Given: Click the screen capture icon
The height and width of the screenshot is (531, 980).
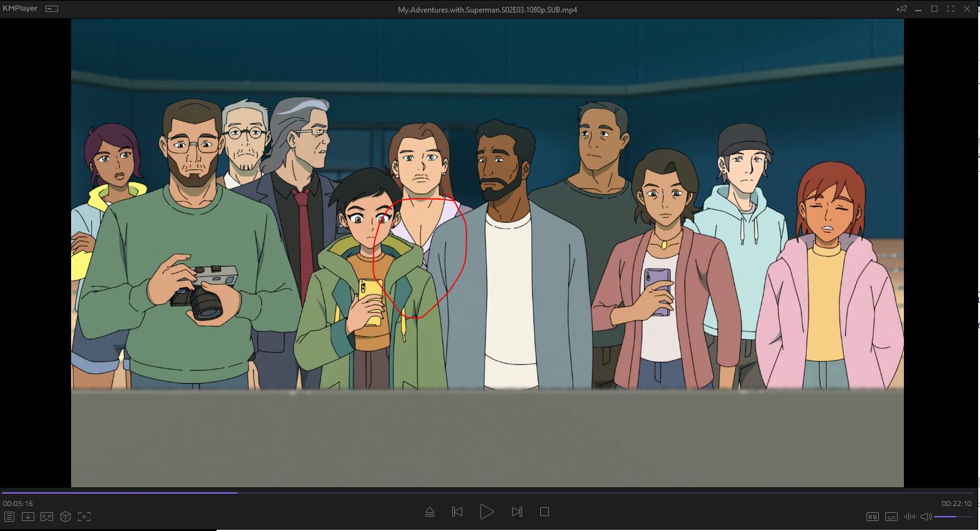Looking at the screenshot, I should click(84, 517).
